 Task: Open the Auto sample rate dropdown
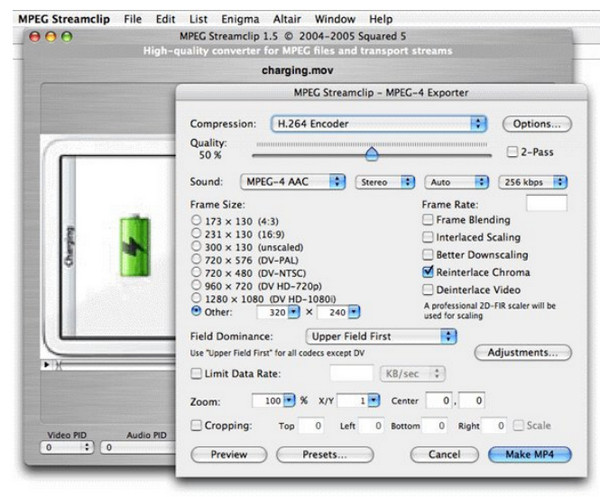[x=457, y=182]
